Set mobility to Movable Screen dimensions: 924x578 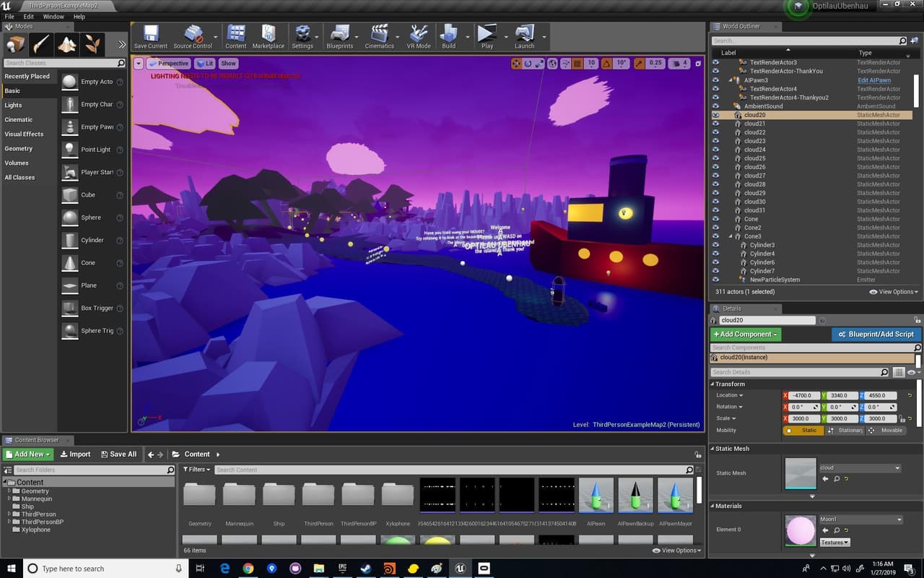[x=886, y=431]
